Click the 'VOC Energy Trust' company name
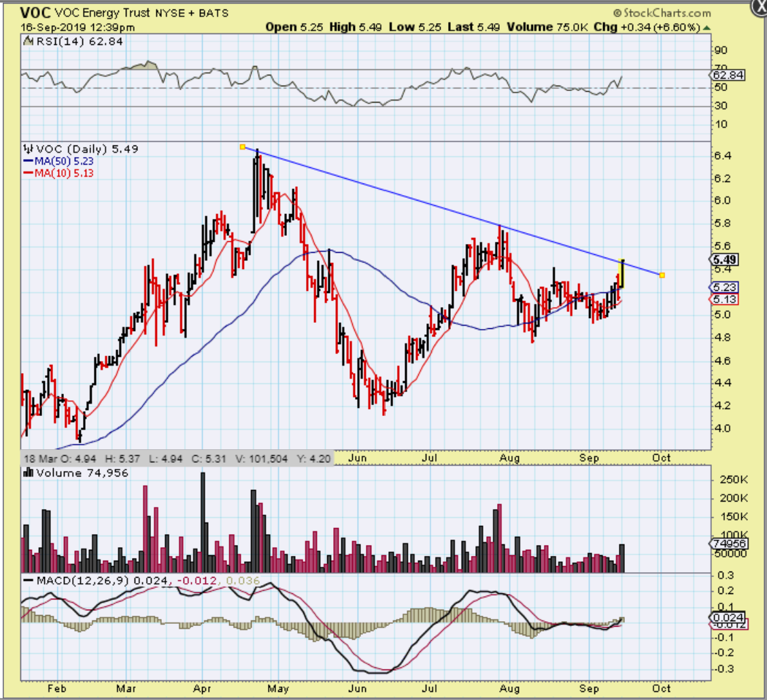Image resolution: width=767 pixels, height=700 pixels. 102,13
